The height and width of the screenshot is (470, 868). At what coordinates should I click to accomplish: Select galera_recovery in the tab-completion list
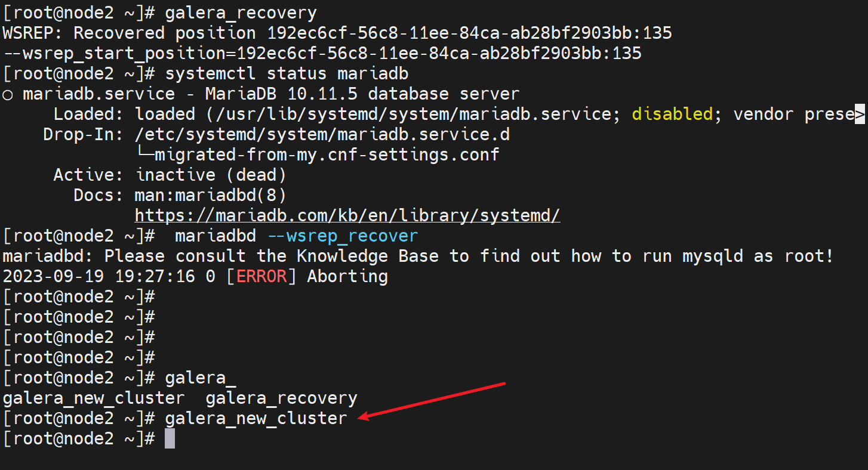[281, 398]
